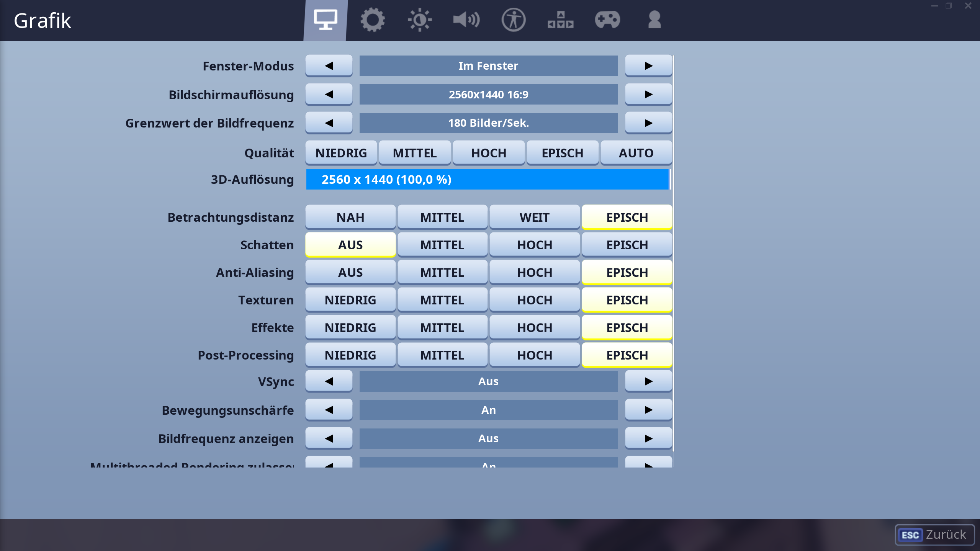Open the brightness settings tab icon
Viewport: 980px width, 551px height.
pyautogui.click(x=419, y=20)
